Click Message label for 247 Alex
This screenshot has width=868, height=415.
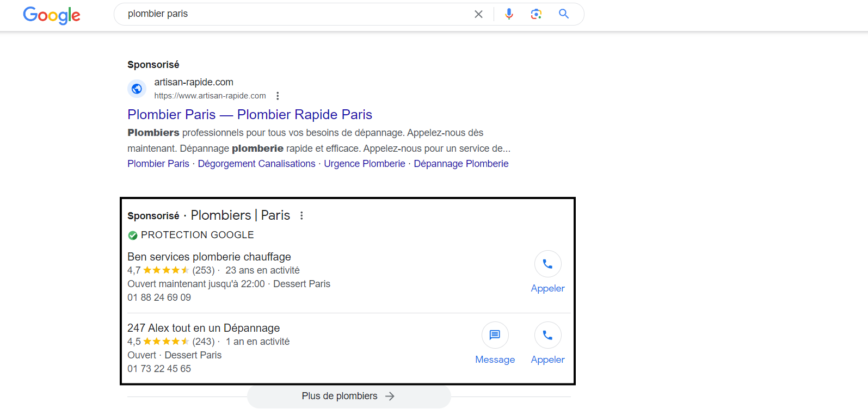coord(495,360)
